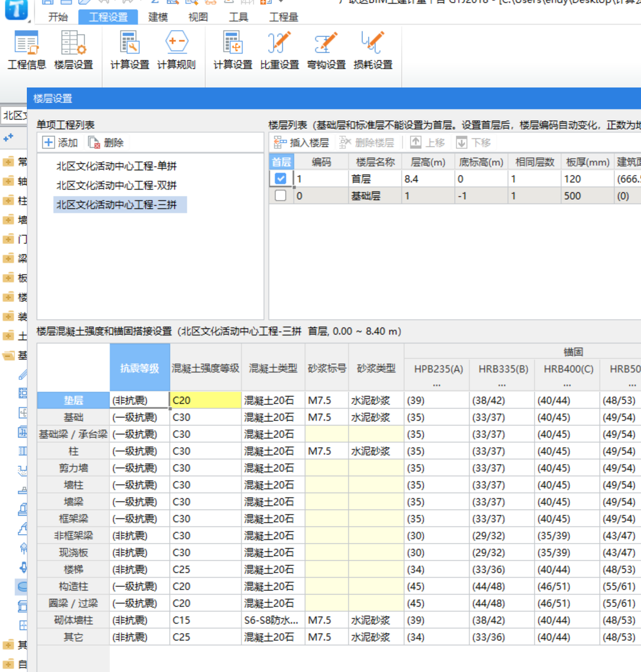
Task: Select 垫层 row header
Action: (74, 400)
